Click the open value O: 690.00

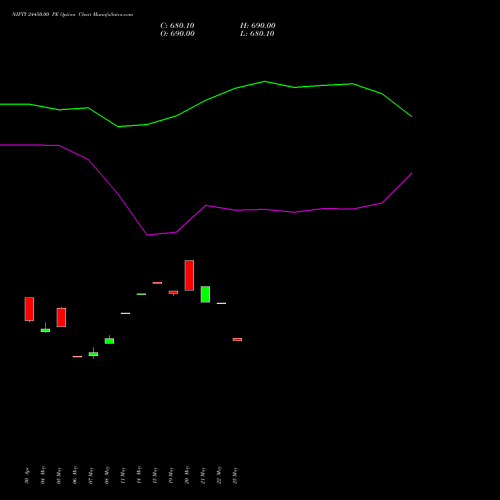pyautogui.click(x=177, y=34)
